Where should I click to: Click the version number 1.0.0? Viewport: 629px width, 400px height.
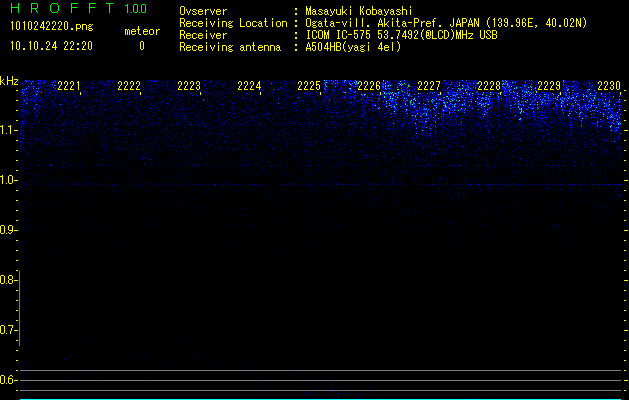tap(136, 9)
